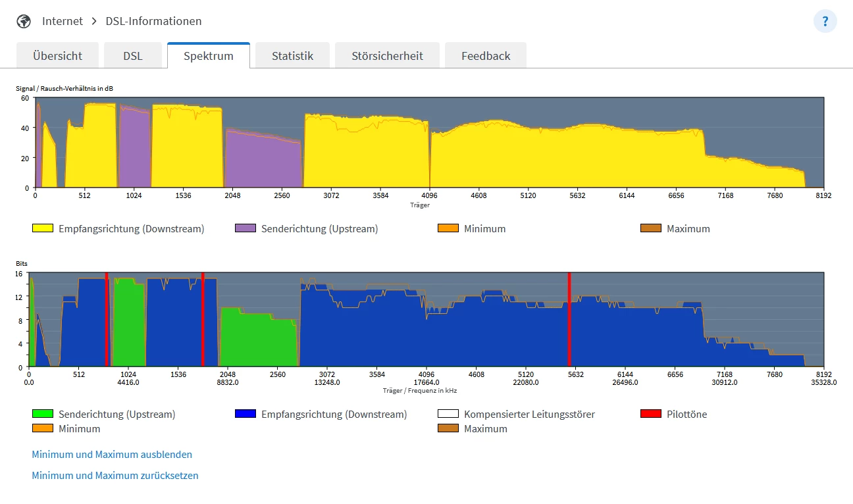Click the purple Upstream legend swatch

click(246, 229)
